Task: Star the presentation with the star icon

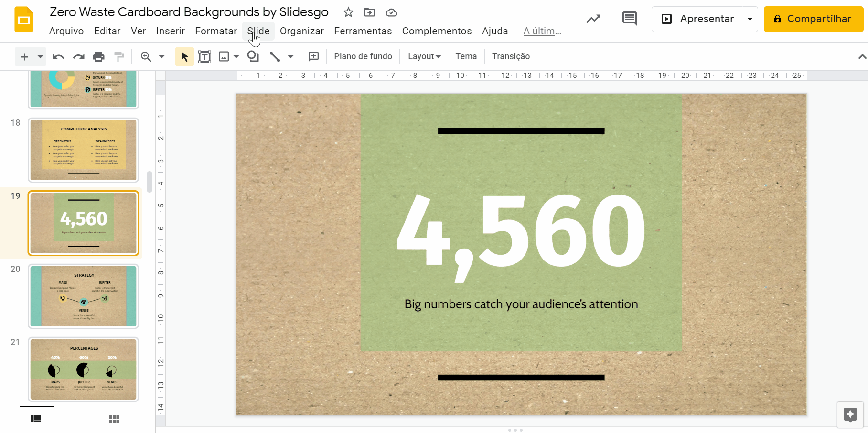Action: point(348,12)
